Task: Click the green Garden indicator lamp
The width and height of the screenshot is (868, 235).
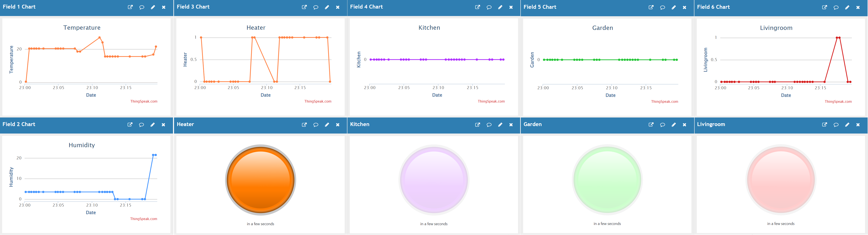Action: click(607, 180)
